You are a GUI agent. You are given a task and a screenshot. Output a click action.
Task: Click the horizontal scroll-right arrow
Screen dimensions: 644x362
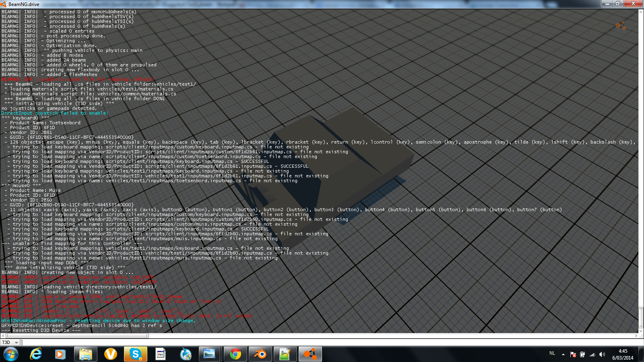point(636,335)
